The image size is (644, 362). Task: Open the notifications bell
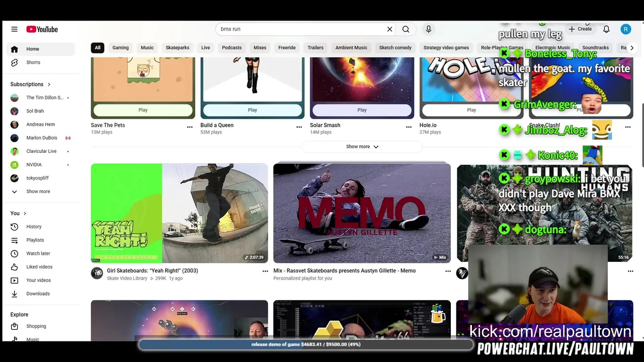(x=606, y=29)
